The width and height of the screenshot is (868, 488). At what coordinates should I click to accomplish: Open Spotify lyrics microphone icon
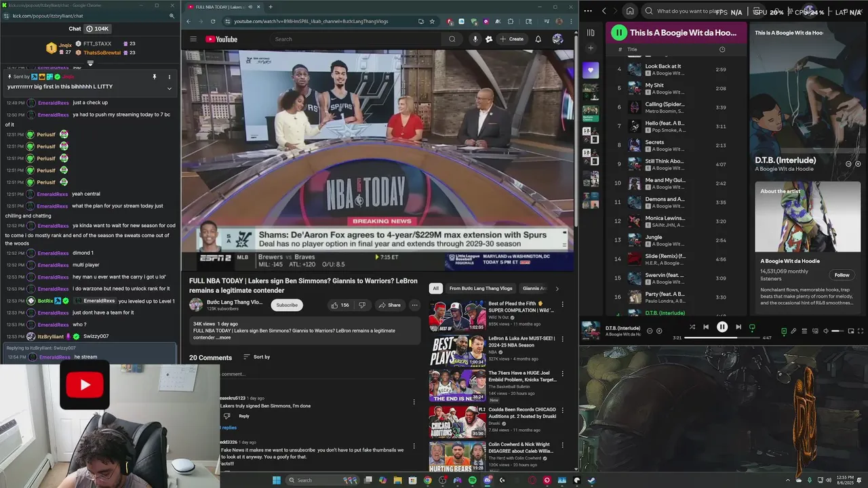coord(794,331)
